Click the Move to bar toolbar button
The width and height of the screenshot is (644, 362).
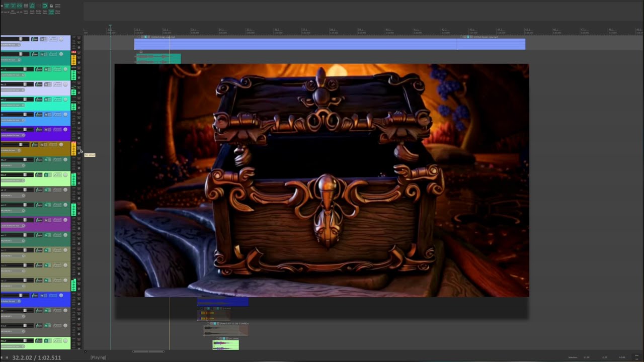click(57, 12)
